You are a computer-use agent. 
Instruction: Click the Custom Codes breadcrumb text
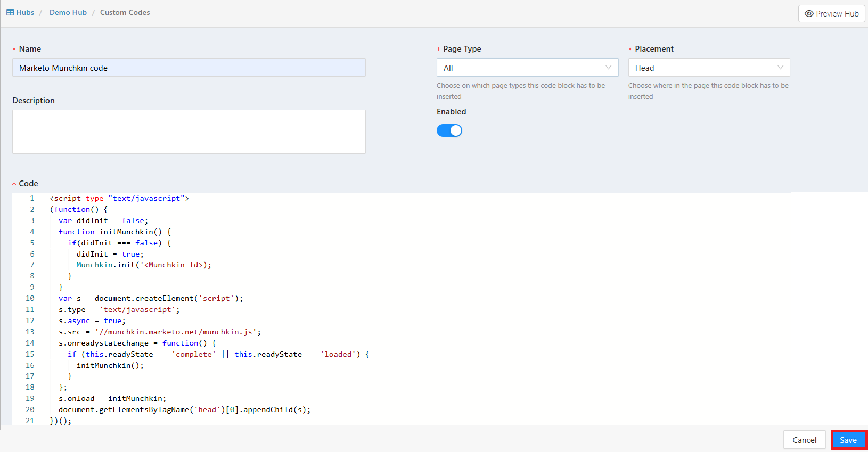coord(125,12)
